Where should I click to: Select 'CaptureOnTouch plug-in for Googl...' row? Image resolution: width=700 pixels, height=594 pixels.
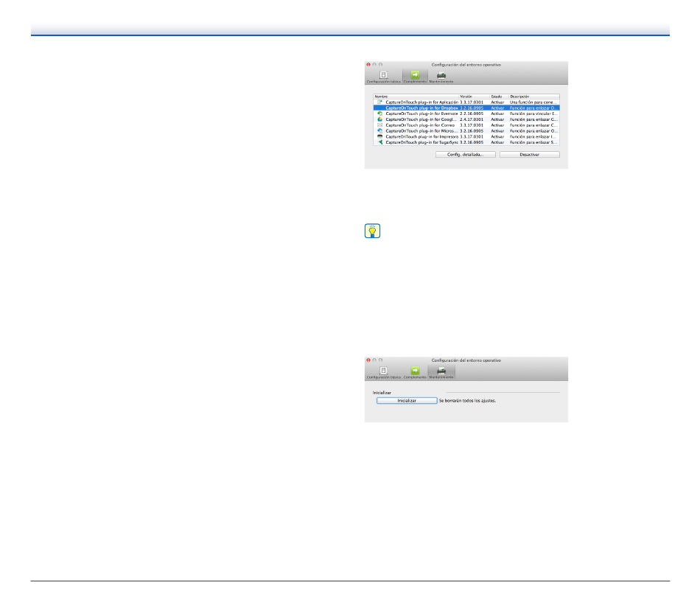(466, 119)
